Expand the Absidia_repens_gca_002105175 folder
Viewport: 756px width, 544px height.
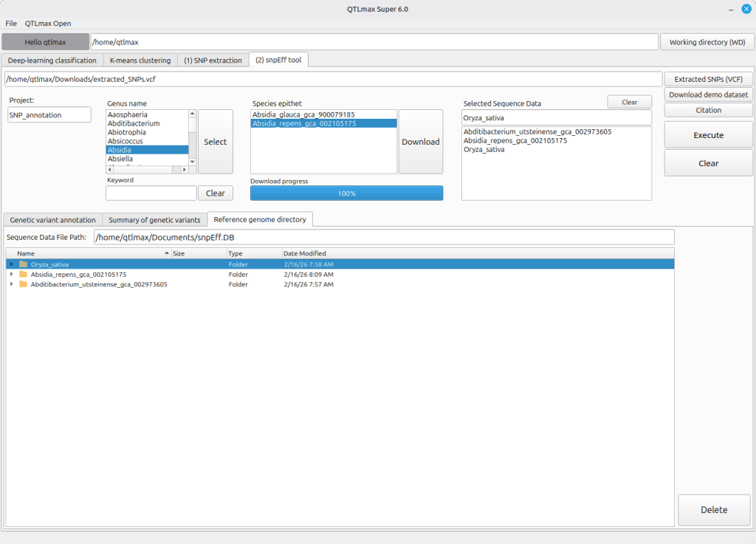[x=11, y=274]
